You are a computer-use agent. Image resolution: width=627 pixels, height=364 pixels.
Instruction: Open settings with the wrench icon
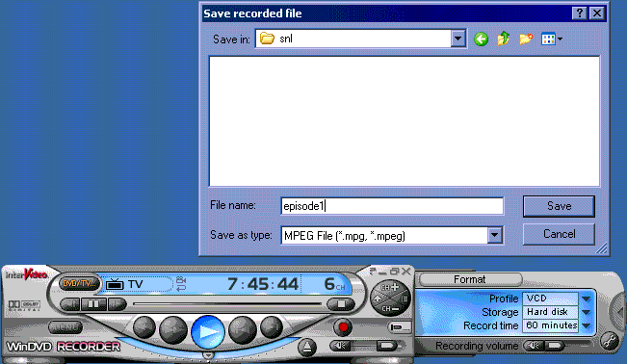tap(610, 341)
